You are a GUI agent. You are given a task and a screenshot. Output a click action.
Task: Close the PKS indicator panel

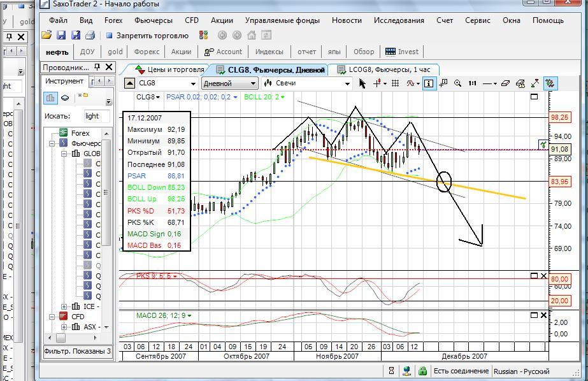coord(544,276)
